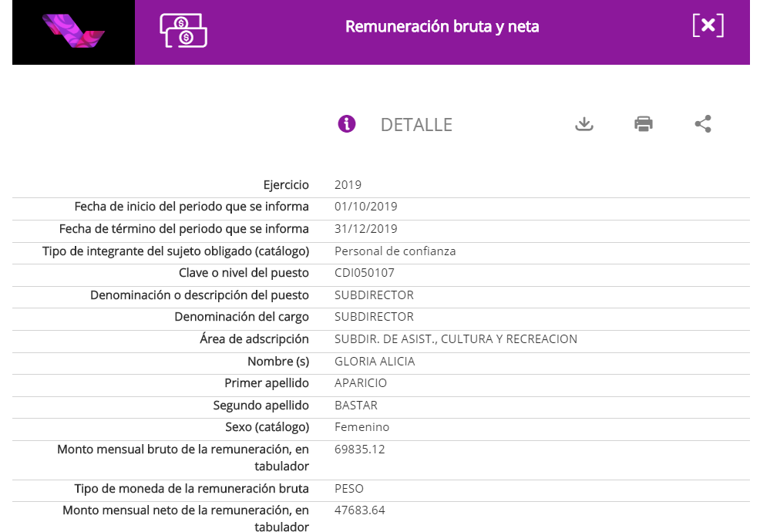The image size is (760, 532).
Task: Click the purple info icon beside DETALLE
Action: point(347,124)
